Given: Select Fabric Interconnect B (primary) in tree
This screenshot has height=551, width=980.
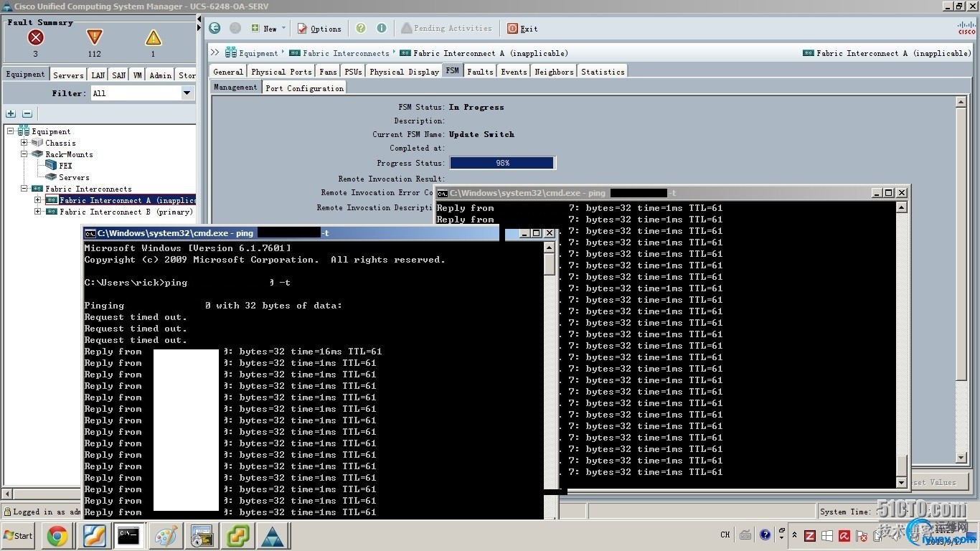Looking at the screenshot, I should click(126, 212).
